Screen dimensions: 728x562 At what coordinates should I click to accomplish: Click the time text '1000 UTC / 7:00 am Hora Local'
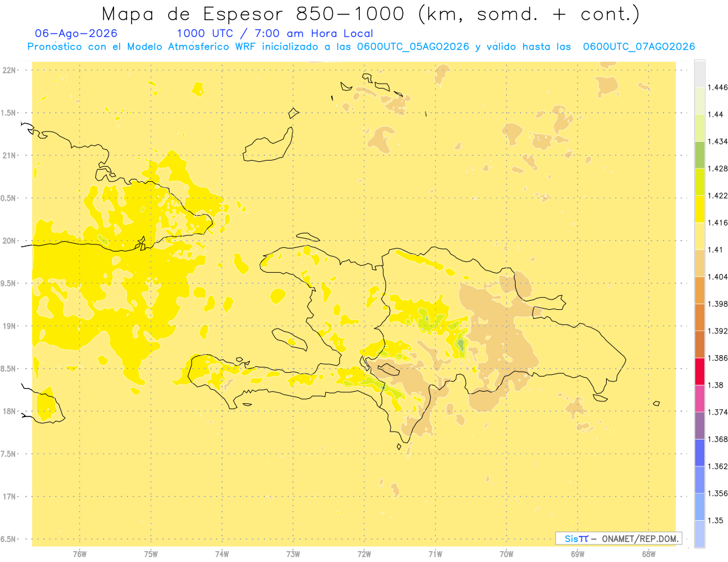pyautogui.click(x=275, y=34)
